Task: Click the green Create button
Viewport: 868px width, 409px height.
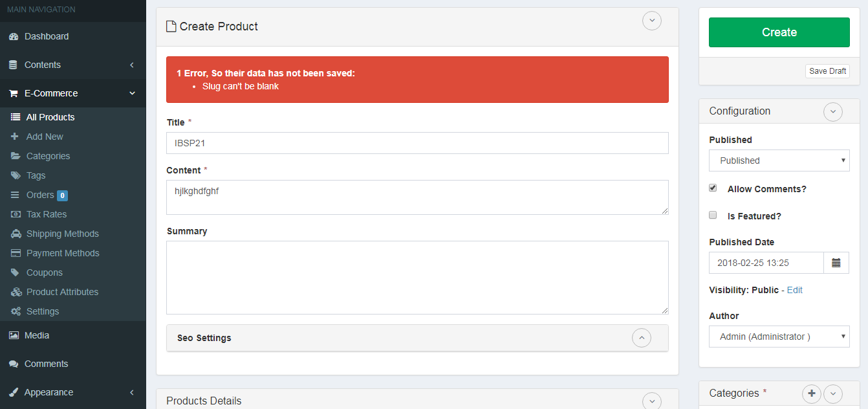Action: click(779, 32)
